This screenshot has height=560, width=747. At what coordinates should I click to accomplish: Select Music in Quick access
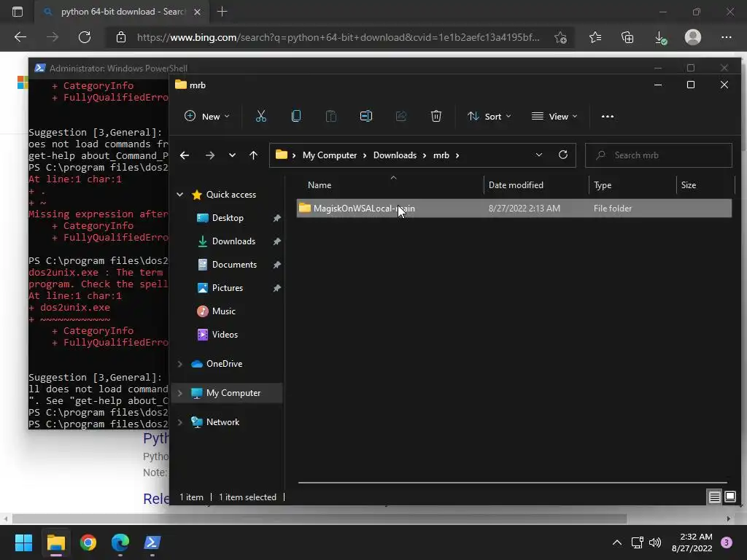click(x=223, y=311)
